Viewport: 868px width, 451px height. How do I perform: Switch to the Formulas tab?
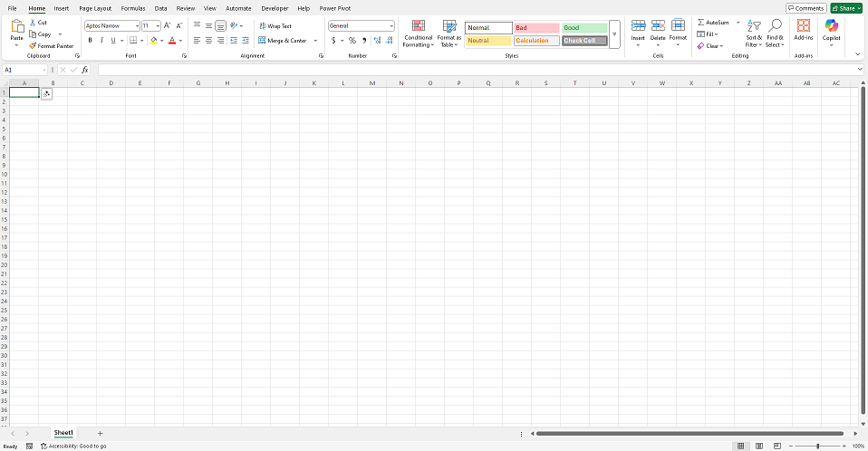pyautogui.click(x=133, y=8)
